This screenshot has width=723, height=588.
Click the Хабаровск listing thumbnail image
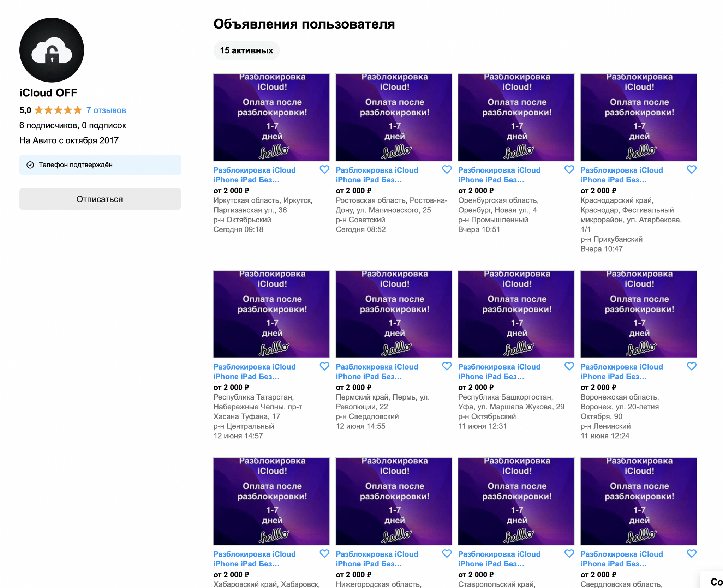(271, 501)
